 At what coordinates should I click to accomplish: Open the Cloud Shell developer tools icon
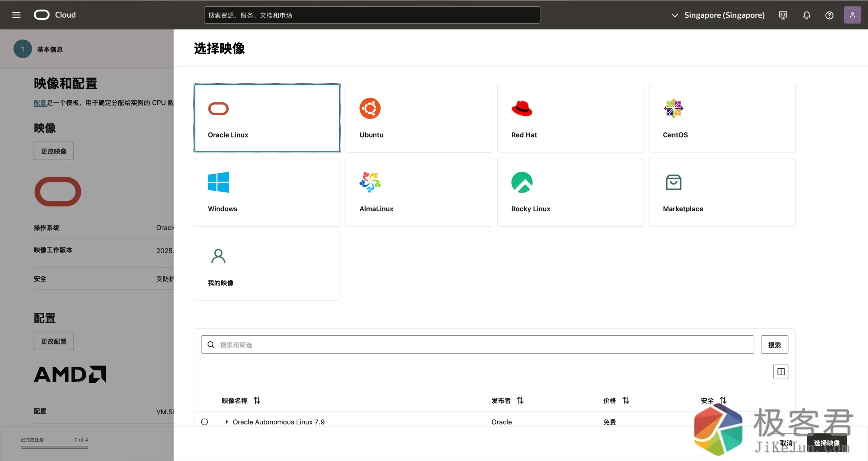click(x=783, y=15)
